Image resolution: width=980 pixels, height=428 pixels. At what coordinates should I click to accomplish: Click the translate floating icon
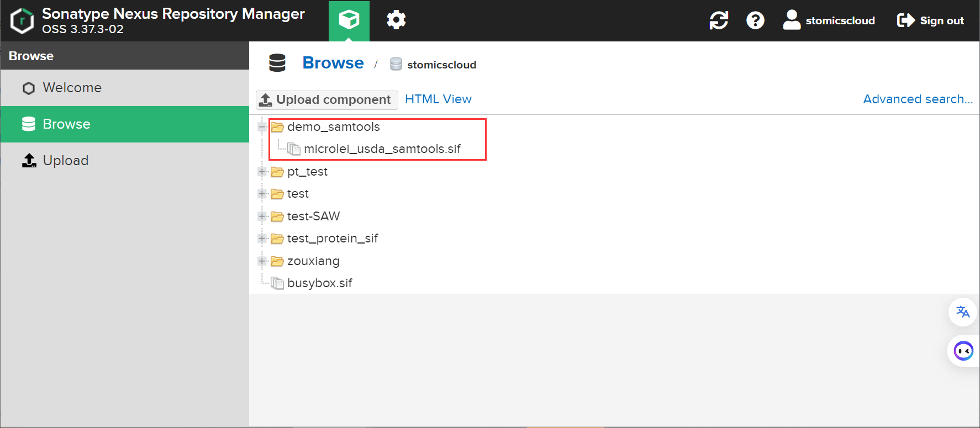[963, 312]
